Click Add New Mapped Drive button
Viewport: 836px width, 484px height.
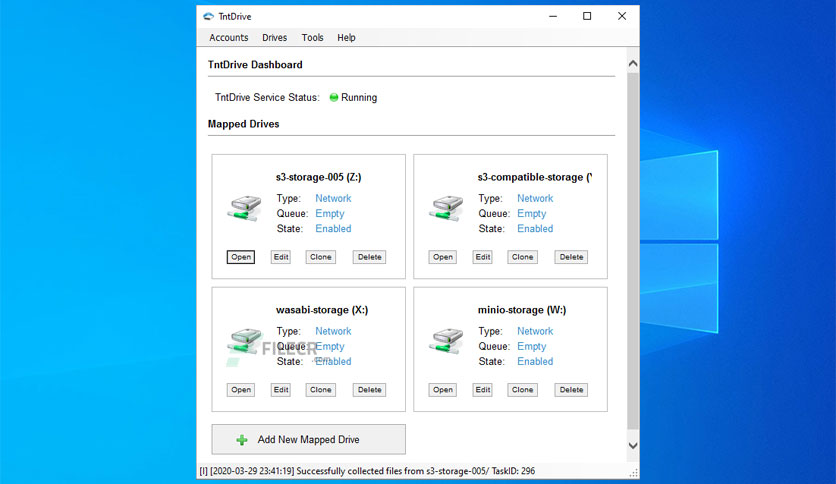pos(309,439)
